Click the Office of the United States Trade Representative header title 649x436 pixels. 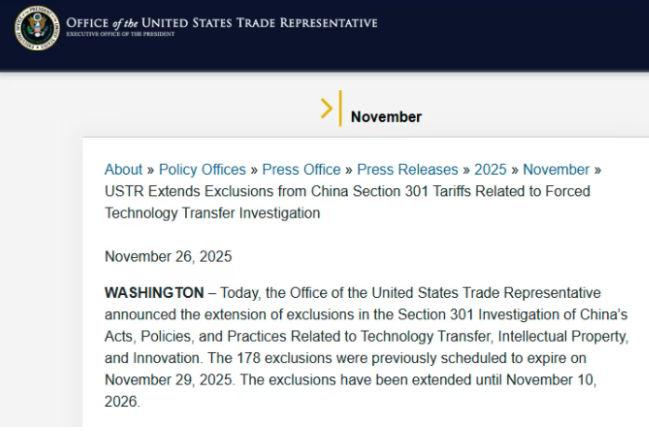point(221,21)
